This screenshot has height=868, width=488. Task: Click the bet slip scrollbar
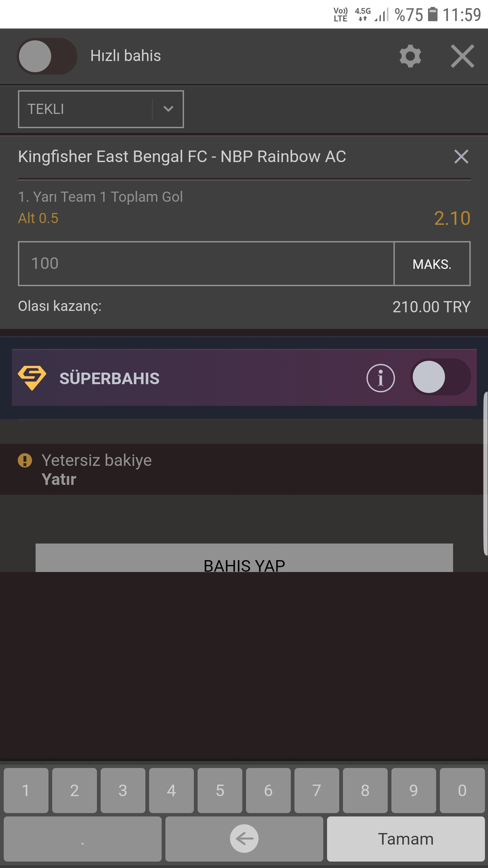[485, 473]
